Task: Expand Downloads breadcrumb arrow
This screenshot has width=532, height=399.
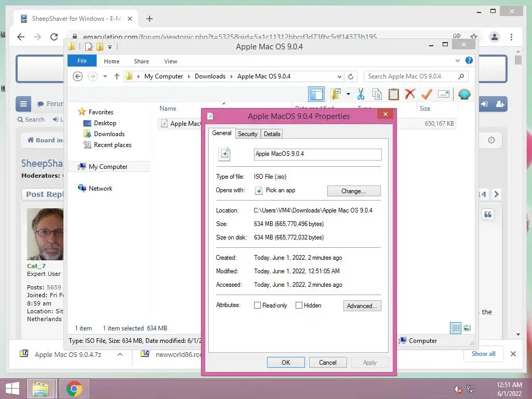Action: click(231, 76)
